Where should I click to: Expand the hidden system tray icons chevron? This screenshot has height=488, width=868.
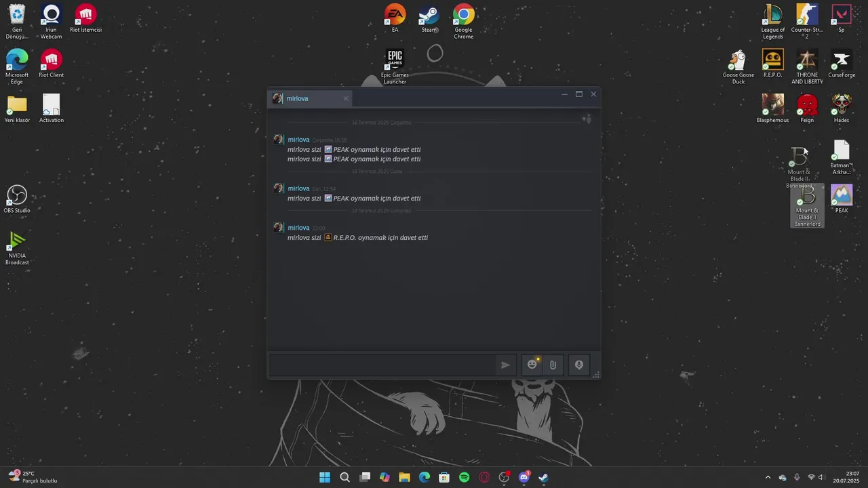768,477
